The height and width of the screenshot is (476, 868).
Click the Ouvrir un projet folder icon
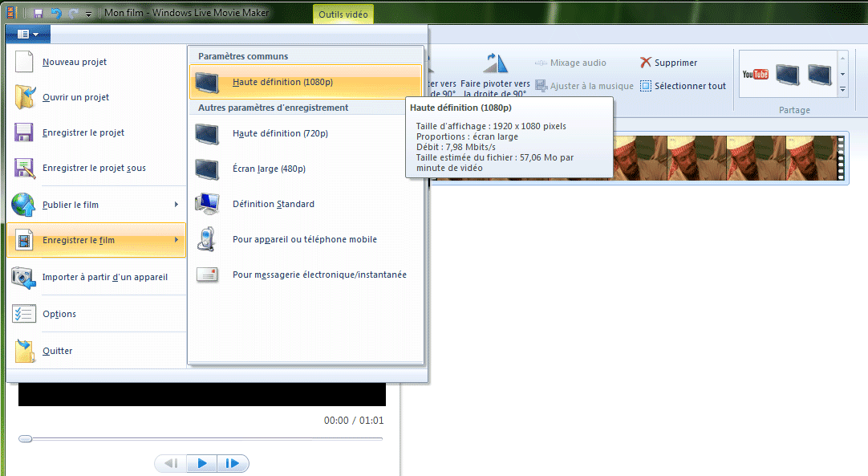click(x=24, y=97)
